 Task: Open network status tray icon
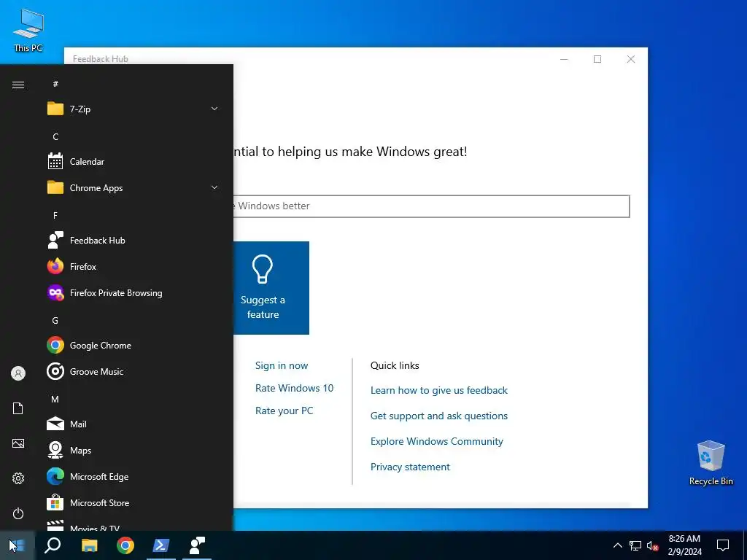pos(635,545)
